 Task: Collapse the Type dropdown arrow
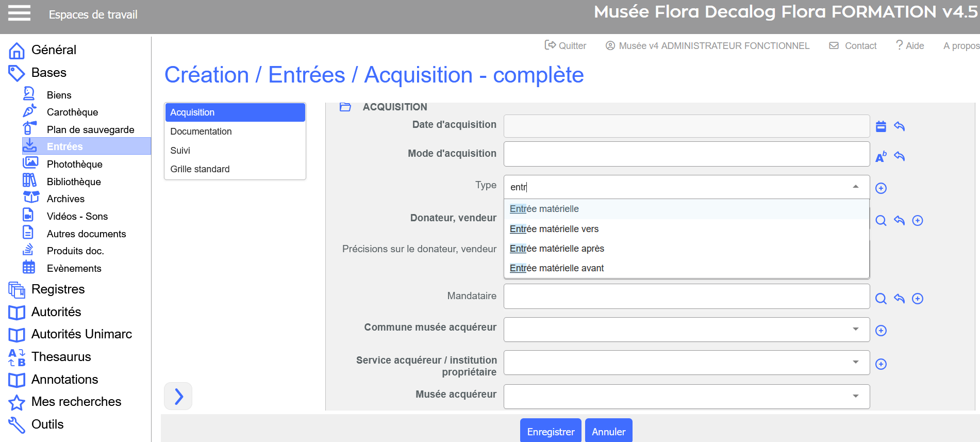coord(856,187)
